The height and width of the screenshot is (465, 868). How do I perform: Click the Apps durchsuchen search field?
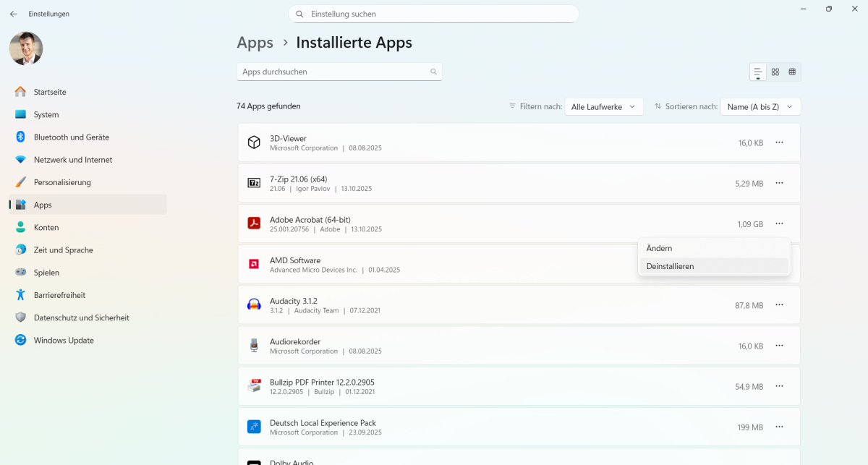click(339, 72)
